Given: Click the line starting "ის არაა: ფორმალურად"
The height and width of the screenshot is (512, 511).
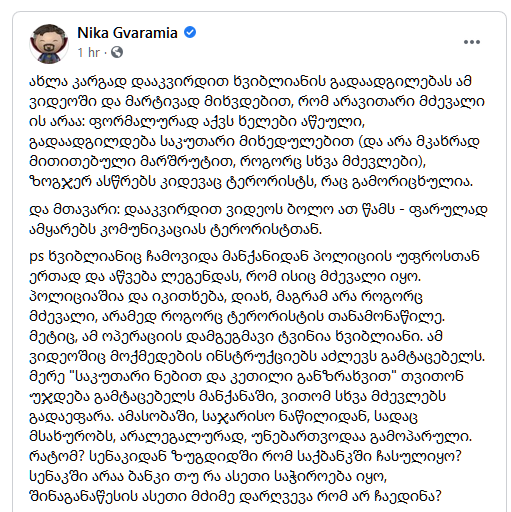Looking at the screenshot, I should tap(197, 122).
